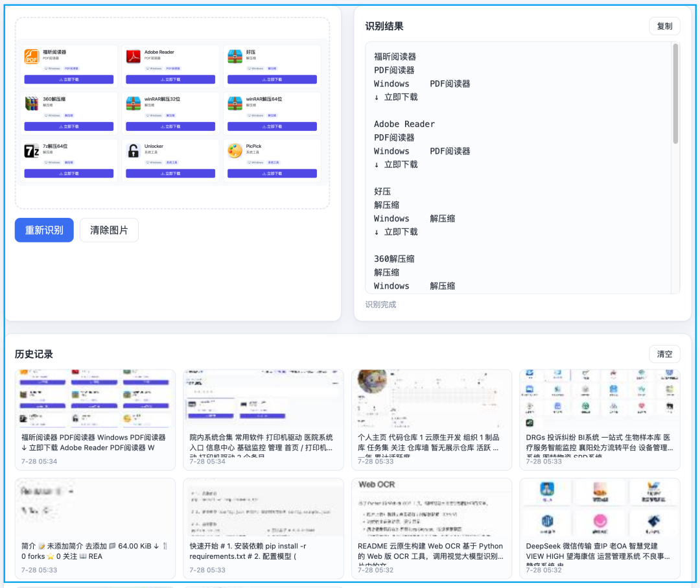The height and width of the screenshot is (588, 700).
Task: Click history text '快速开始 # 1. 安装依赖 pip install -r'
Action: (248, 546)
